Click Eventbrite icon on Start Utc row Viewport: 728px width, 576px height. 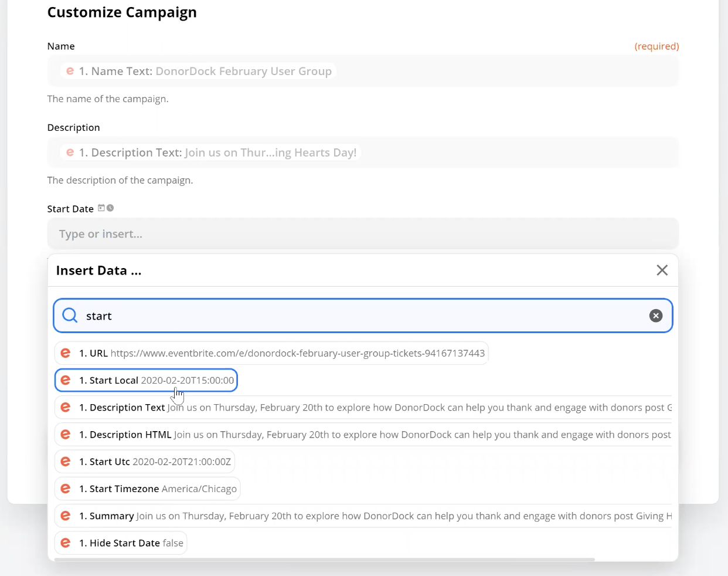pyautogui.click(x=66, y=462)
